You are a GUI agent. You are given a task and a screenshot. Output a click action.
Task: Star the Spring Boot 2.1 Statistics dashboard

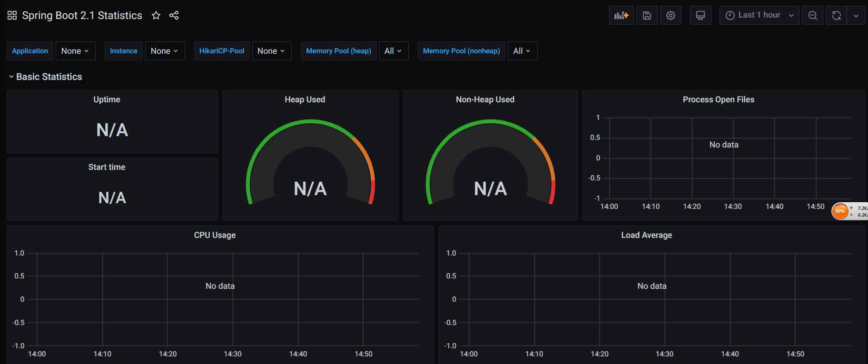coord(156,16)
